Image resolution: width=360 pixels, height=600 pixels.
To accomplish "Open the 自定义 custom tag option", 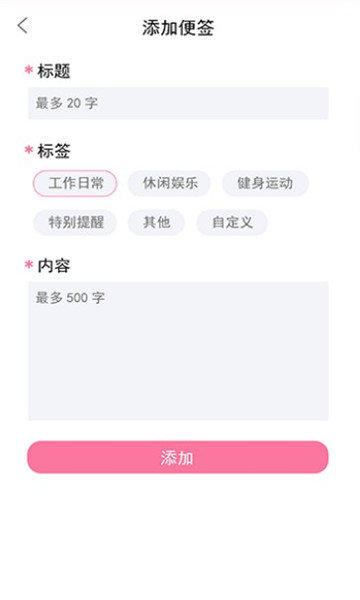I will click(x=232, y=222).
